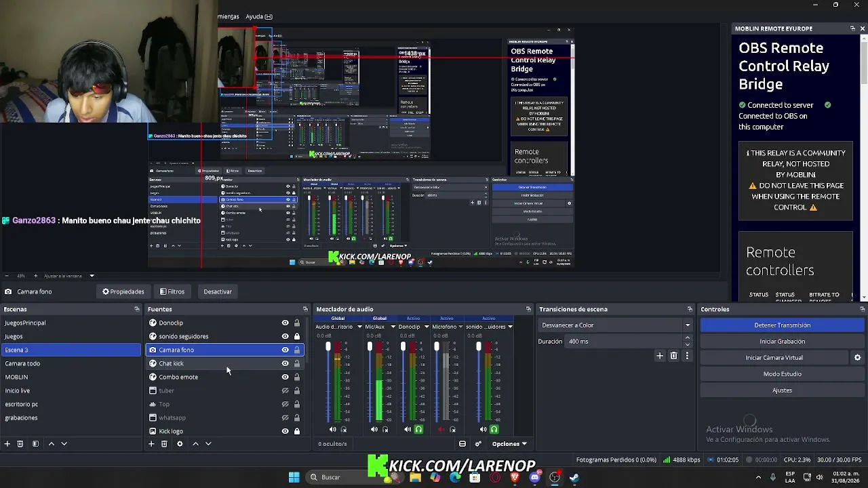The height and width of the screenshot is (488, 868).
Task: Toggle monitoring headphones on Donoclip channel
Action: point(418,429)
